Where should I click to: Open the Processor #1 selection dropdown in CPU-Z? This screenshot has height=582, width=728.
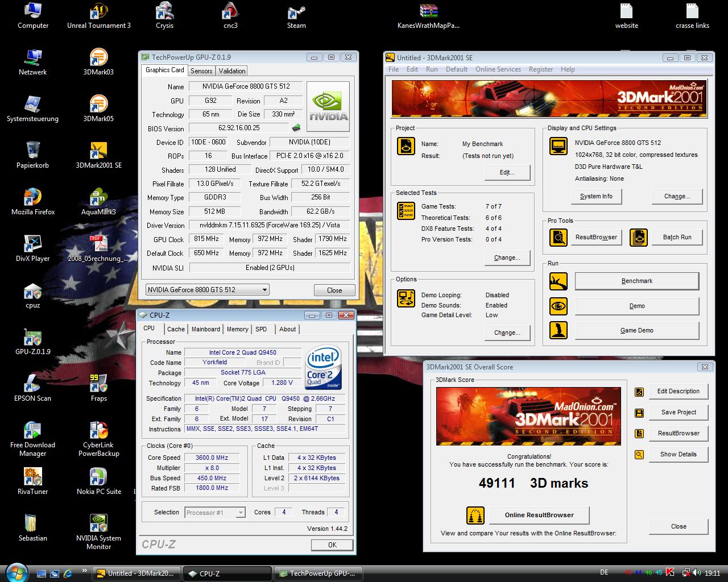coord(215,513)
